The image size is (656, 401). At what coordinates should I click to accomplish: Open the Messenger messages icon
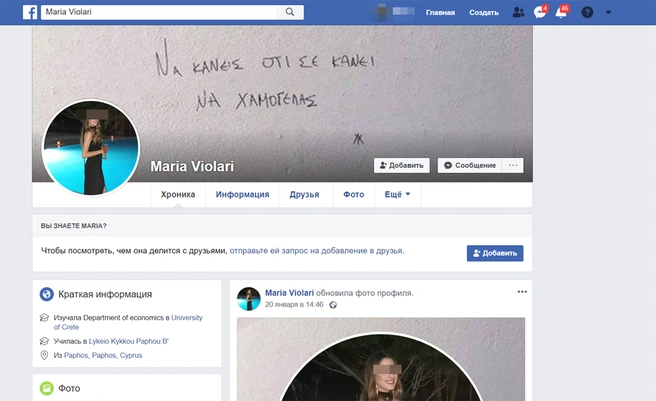coord(540,12)
